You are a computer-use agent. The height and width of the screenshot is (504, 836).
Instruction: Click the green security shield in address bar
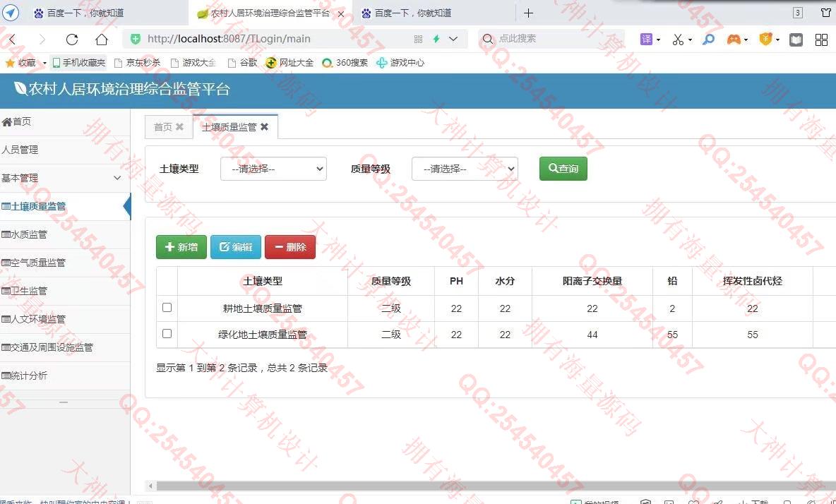click(136, 38)
